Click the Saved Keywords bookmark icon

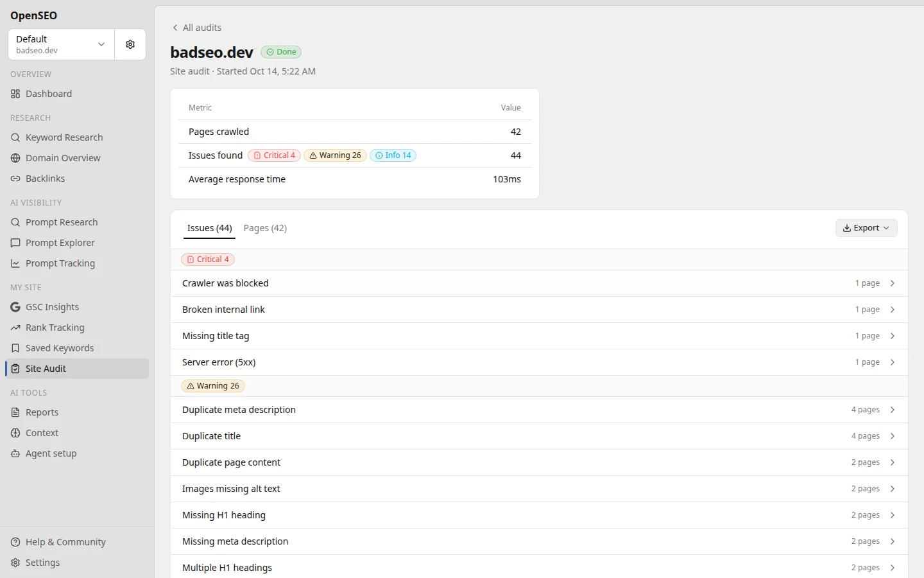(x=15, y=348)
